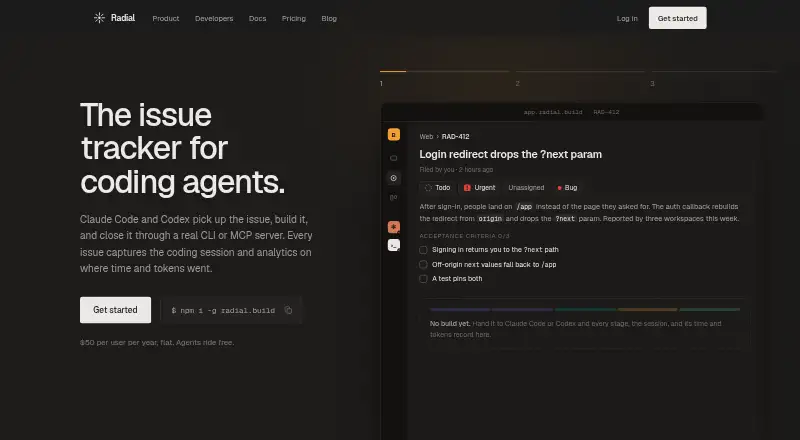Click the '?next' code snippet in description

[565, 218]
